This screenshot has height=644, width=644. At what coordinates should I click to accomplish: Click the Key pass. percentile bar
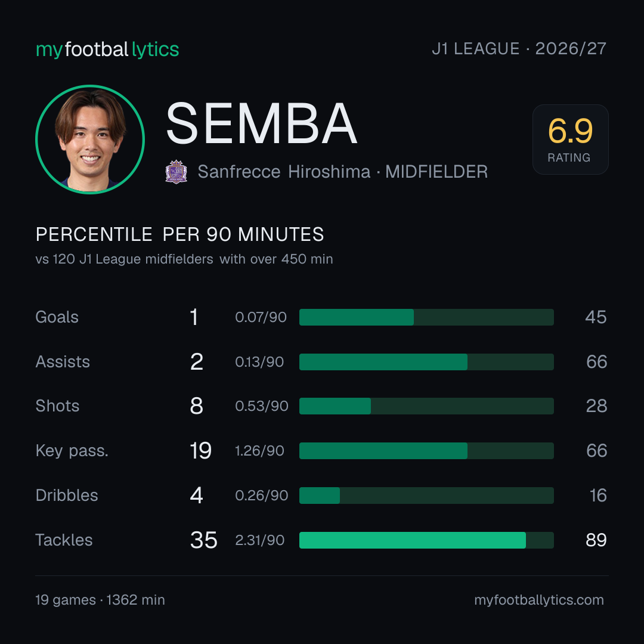point(426,451)
